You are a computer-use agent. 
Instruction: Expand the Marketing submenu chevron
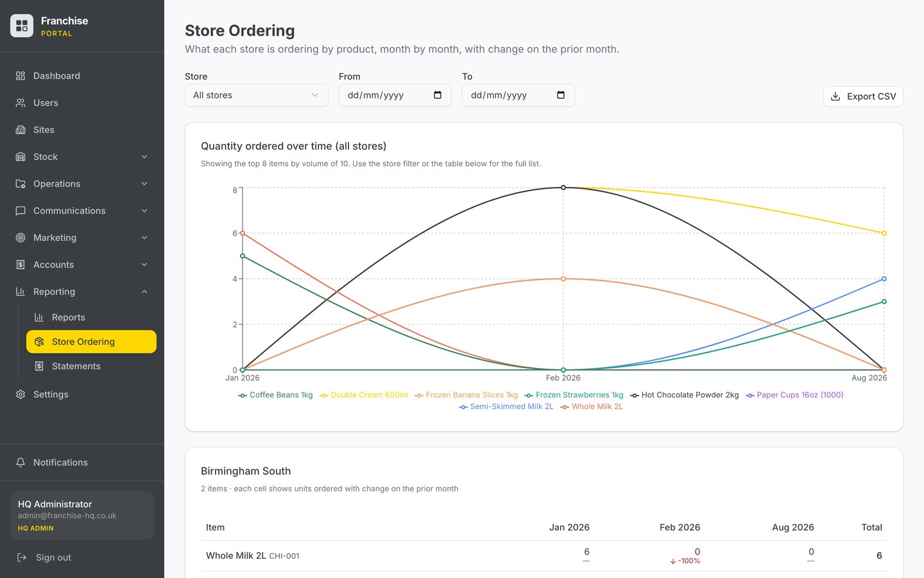tap(144, 238)
